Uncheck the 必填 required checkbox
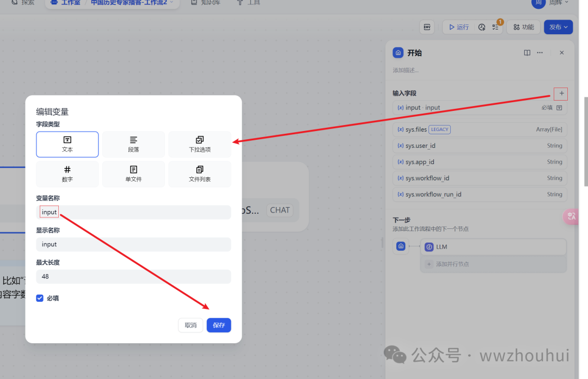This screenshot has height=379, width=588. pyautogui.click(x=40, y=298)
